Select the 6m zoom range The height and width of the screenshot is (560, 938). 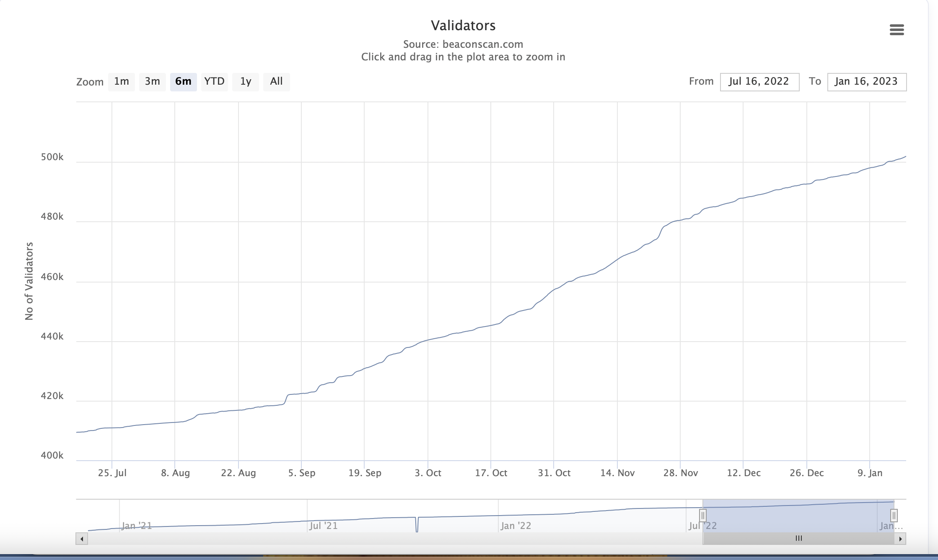pos(183,81)
